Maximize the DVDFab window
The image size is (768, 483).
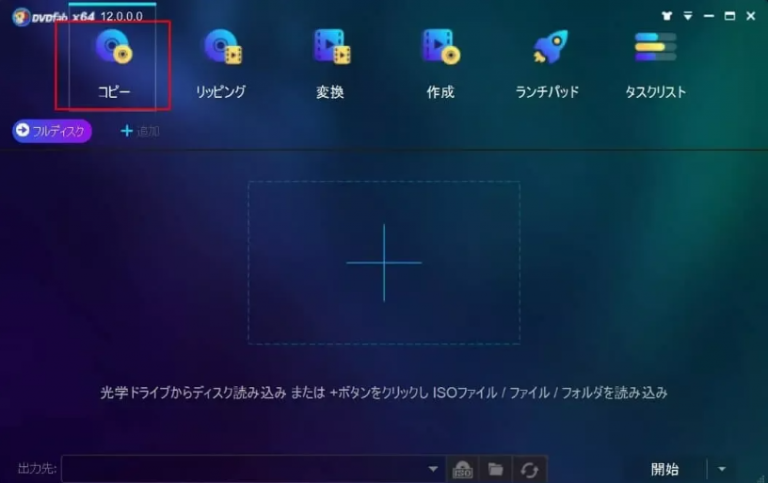[730, 16]
